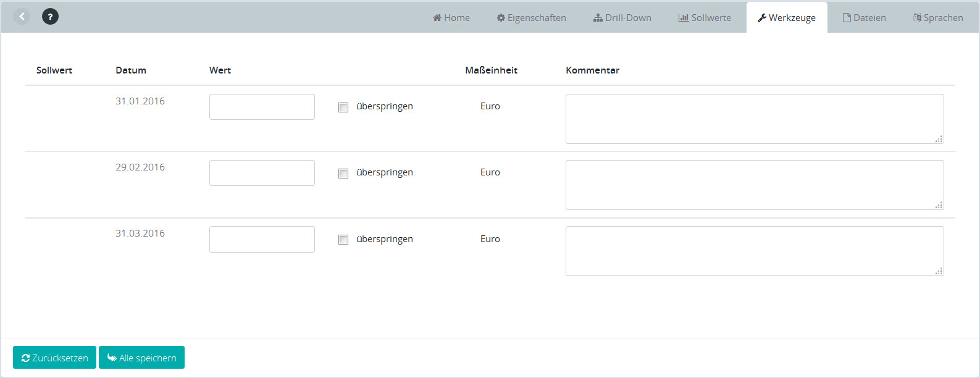
Task: Go to the Sollwerte tab
Action: 705,18
